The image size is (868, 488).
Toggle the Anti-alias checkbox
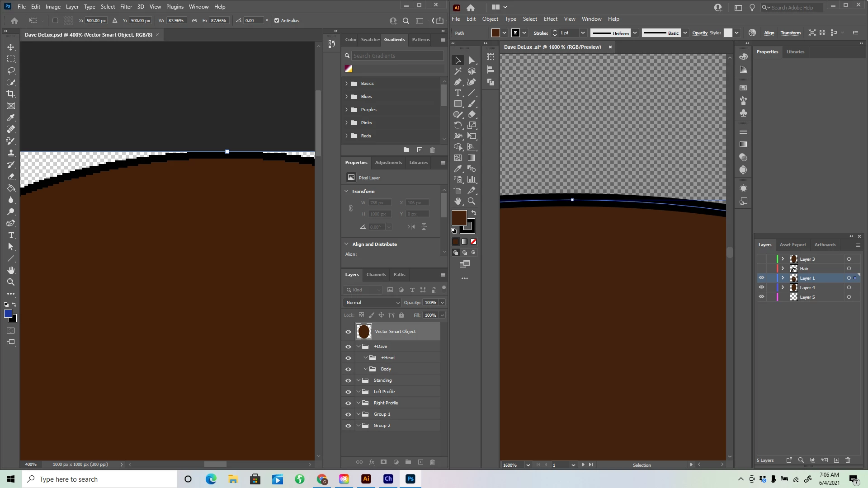point(277,20)
